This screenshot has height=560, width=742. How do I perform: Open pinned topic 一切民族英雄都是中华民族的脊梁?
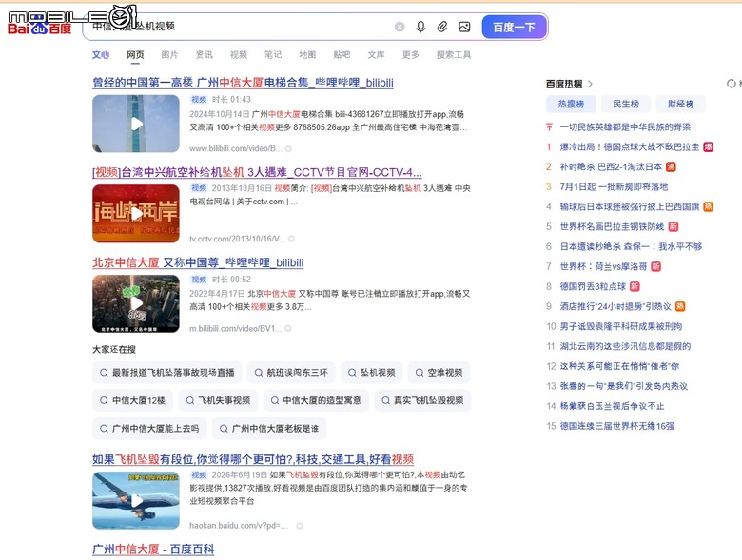pyautogui.click(x=625, y=127)
